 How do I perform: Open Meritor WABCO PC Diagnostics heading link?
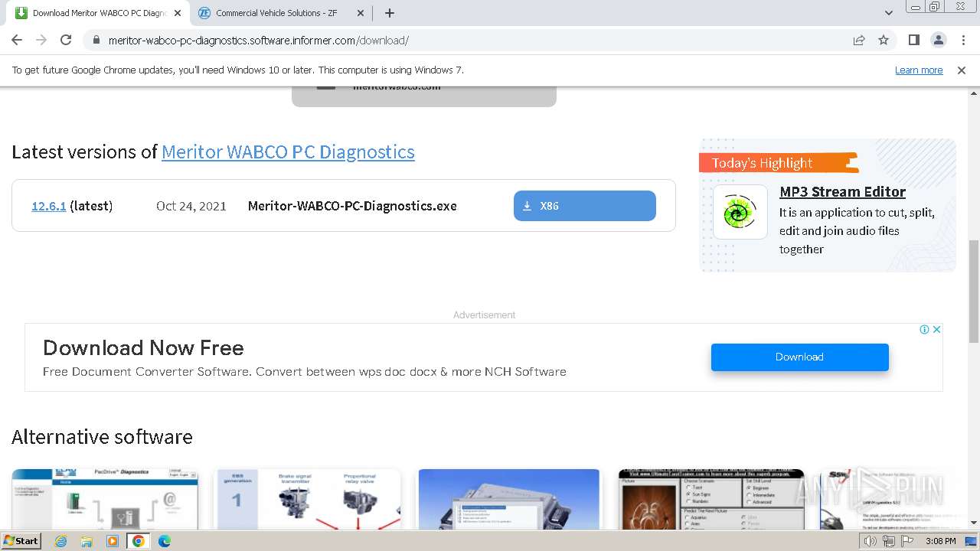coord(288,152)
